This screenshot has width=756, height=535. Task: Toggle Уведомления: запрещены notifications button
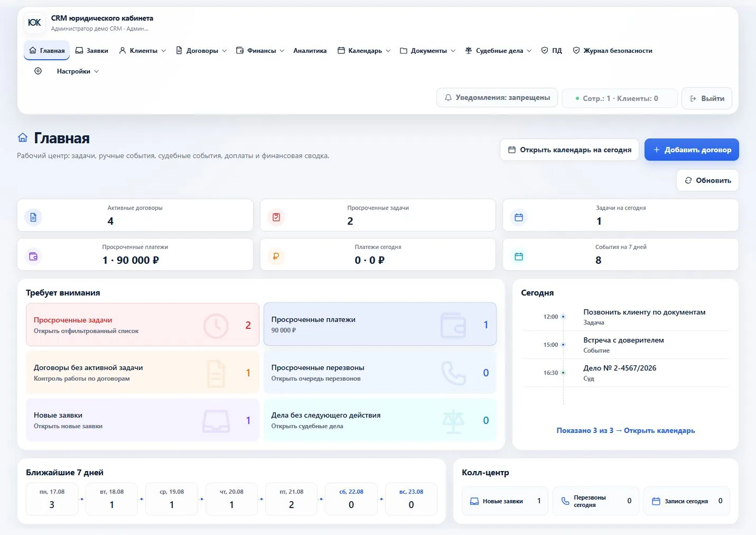point(497,98)
